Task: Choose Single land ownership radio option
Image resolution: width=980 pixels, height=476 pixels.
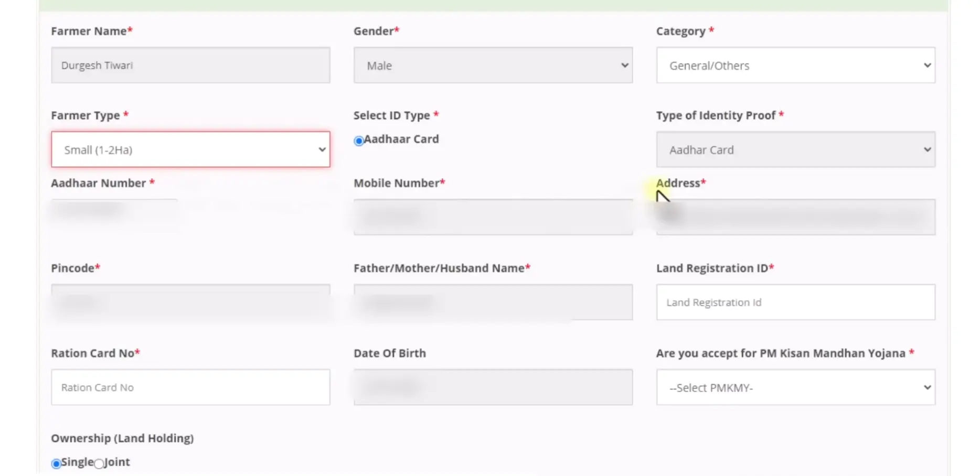Action: click(x=56, y=463)
